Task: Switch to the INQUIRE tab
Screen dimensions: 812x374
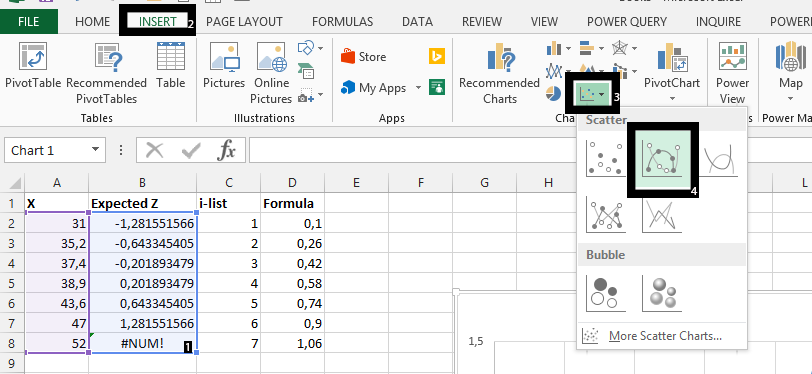Action: click(718, 22)
